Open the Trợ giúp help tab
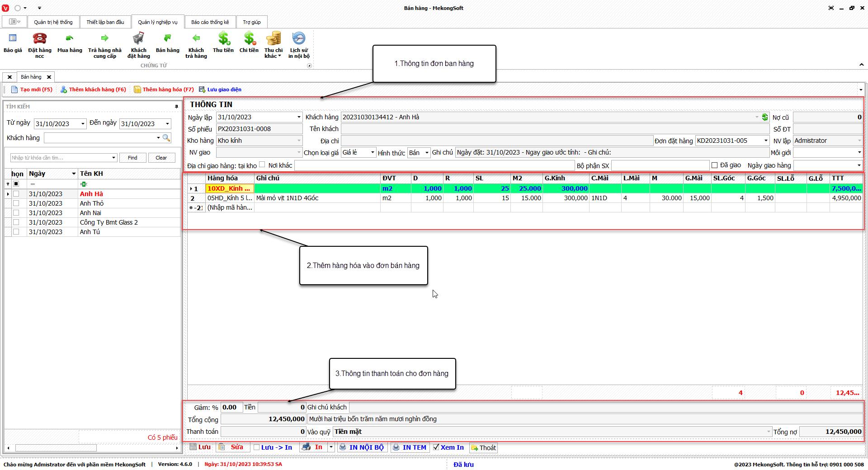Screen dimensions: 868x470 (252, 22)
